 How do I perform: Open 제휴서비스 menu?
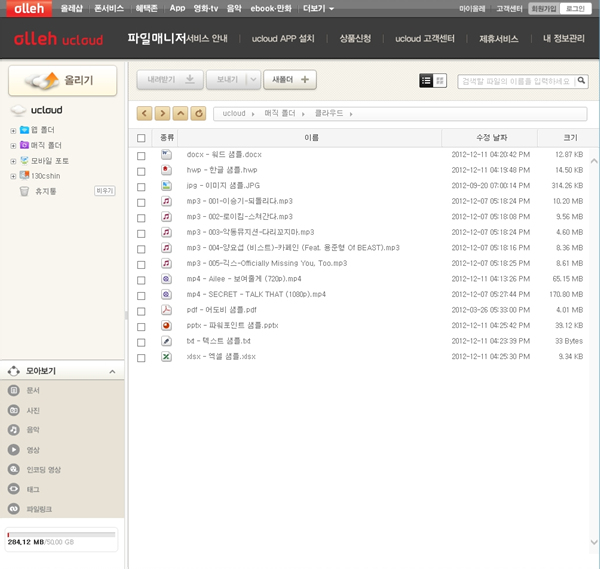(499, 39)
